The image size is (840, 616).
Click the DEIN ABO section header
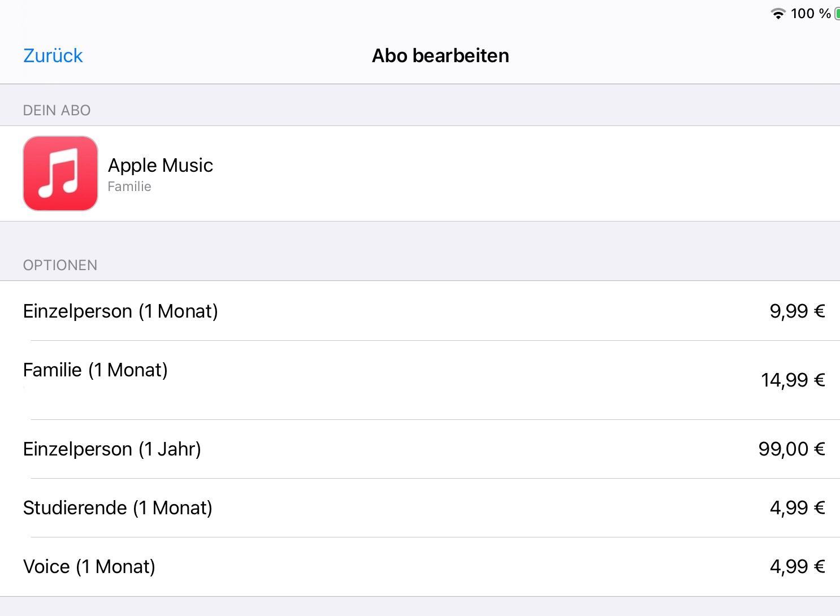point(57,110)
